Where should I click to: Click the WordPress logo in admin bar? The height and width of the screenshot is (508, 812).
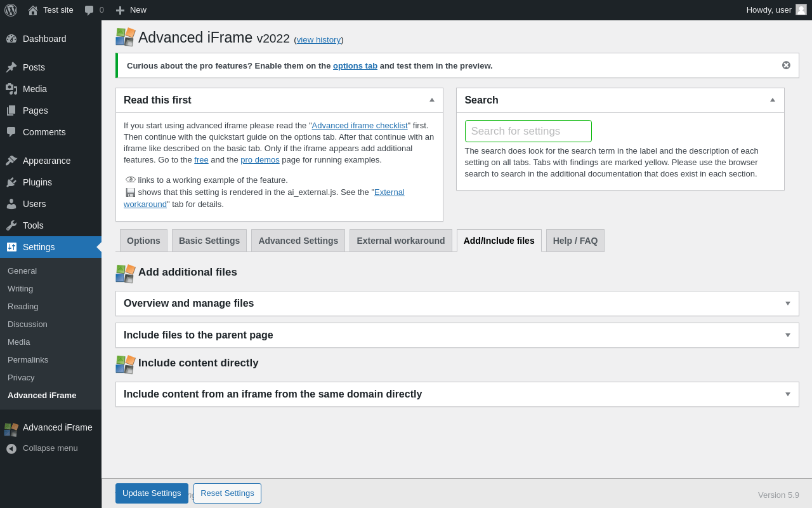(x=11, y=10)
